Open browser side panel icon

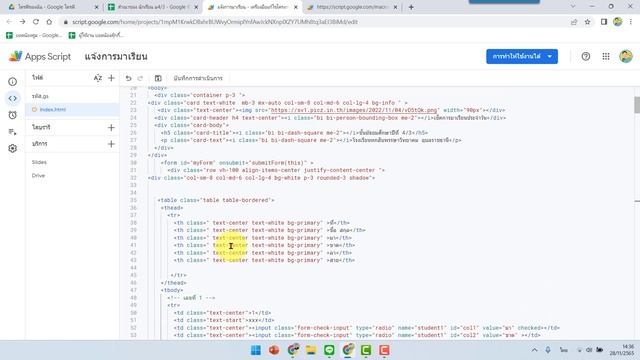coord(604,22)
